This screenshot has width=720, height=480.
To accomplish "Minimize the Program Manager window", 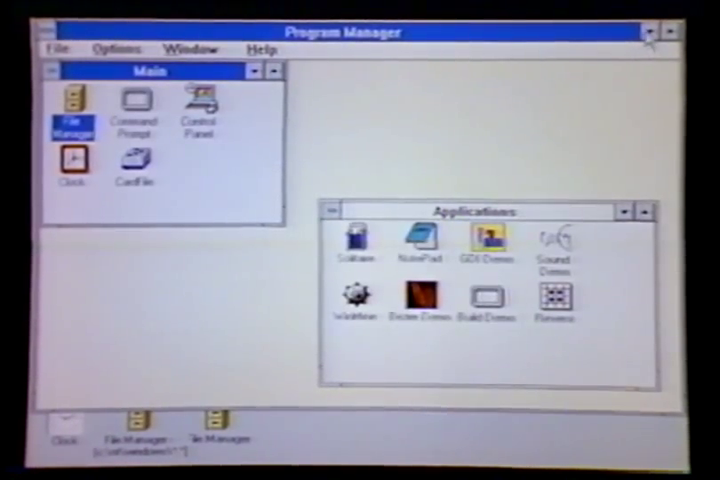I will (650, 31).
